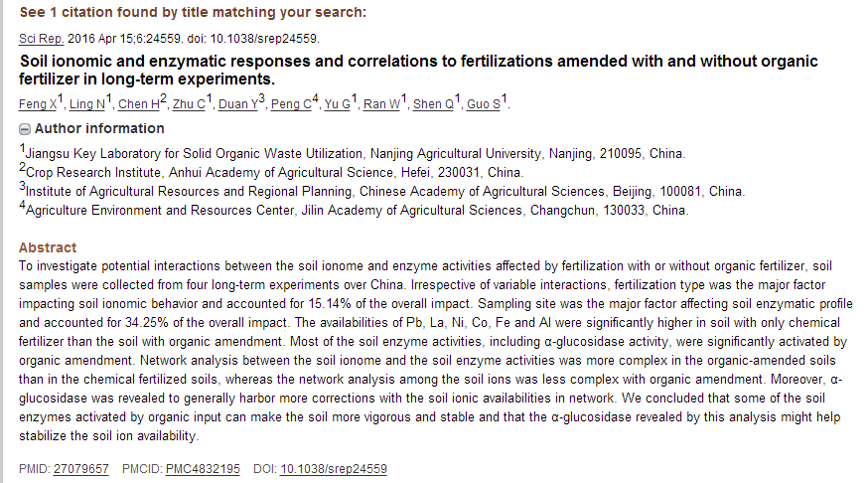868x483 pixels.
Task: Select author Zhu C
Action: (189, 104)
